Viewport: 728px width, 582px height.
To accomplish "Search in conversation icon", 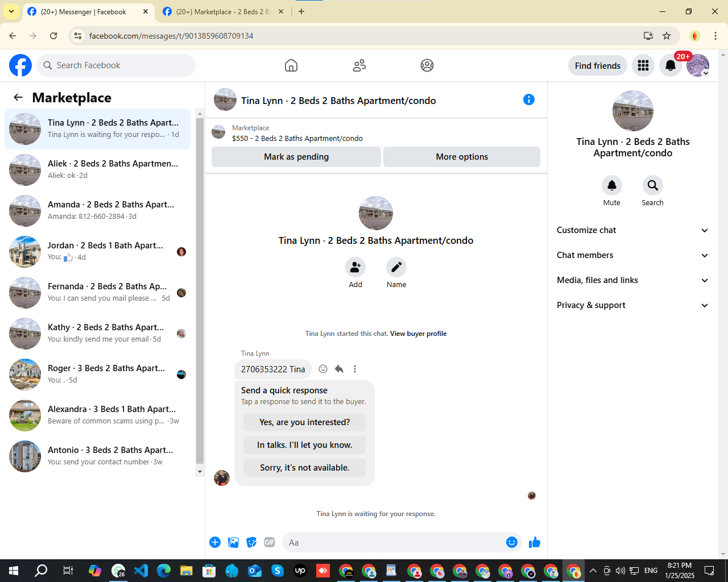I will pos(653,185).
